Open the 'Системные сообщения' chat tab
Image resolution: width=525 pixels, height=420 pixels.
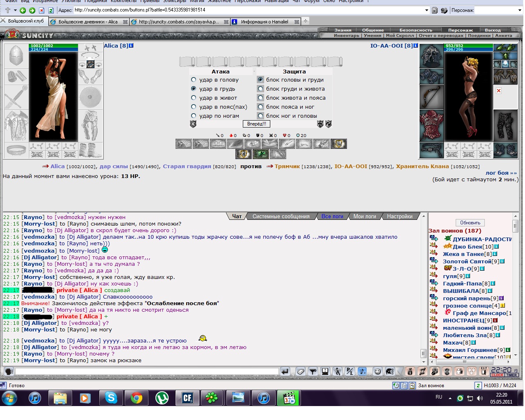pyautogui.click(x=281, y=216)
